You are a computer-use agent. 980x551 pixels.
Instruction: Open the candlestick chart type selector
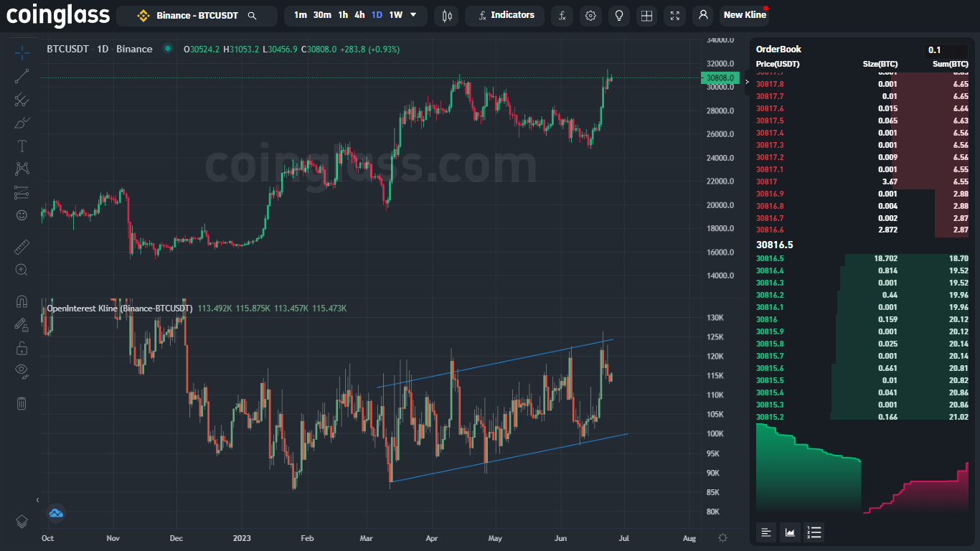[x=446, y=15]
